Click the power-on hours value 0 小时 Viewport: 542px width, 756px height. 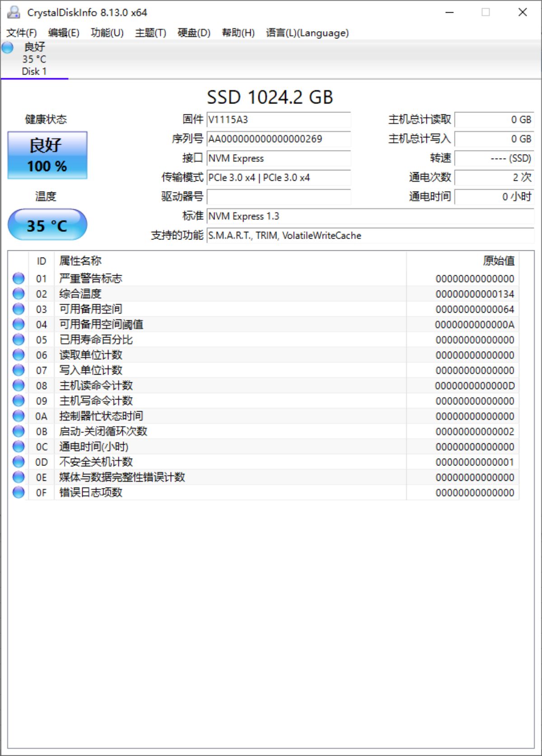(x=494, y=197)
